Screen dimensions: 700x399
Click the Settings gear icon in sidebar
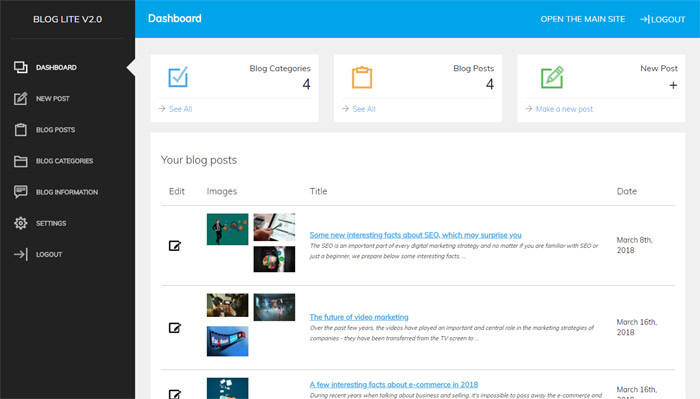[21, 223]
